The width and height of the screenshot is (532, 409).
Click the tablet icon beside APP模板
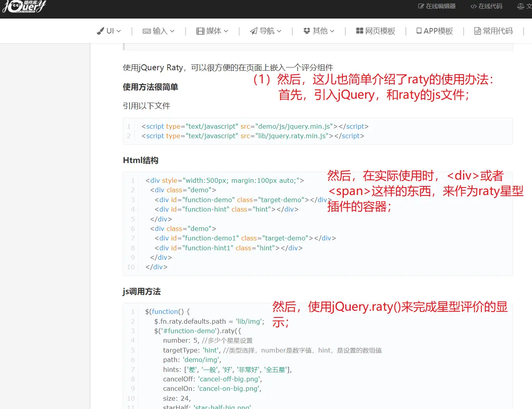pos(419,31)
